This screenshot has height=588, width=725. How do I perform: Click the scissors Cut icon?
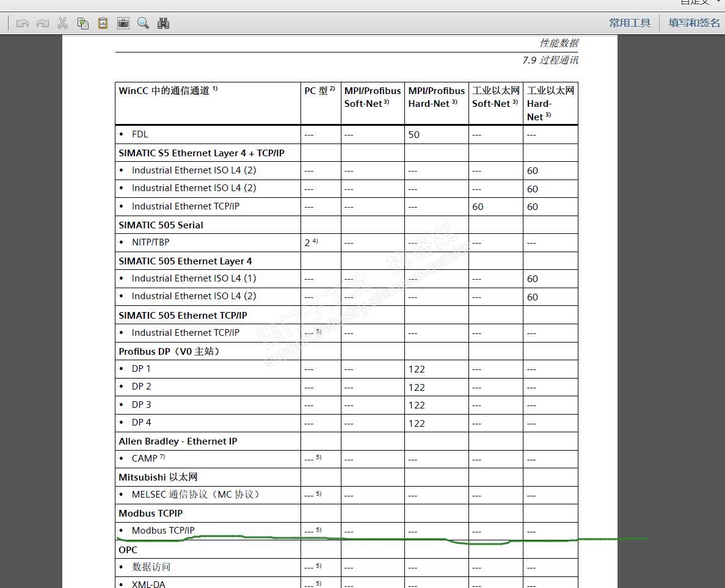pyautogui.click(x=62, y=23)
